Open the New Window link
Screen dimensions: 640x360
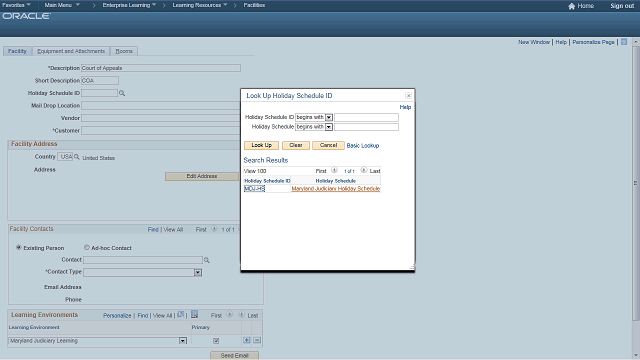point(534,42)
